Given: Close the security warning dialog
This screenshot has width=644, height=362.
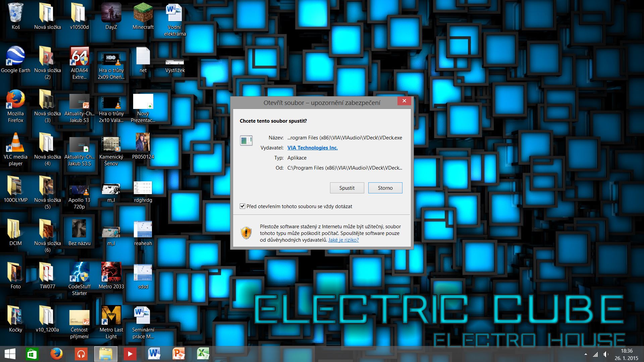Looking at the screenshot, I should click(x=404, y=101).
